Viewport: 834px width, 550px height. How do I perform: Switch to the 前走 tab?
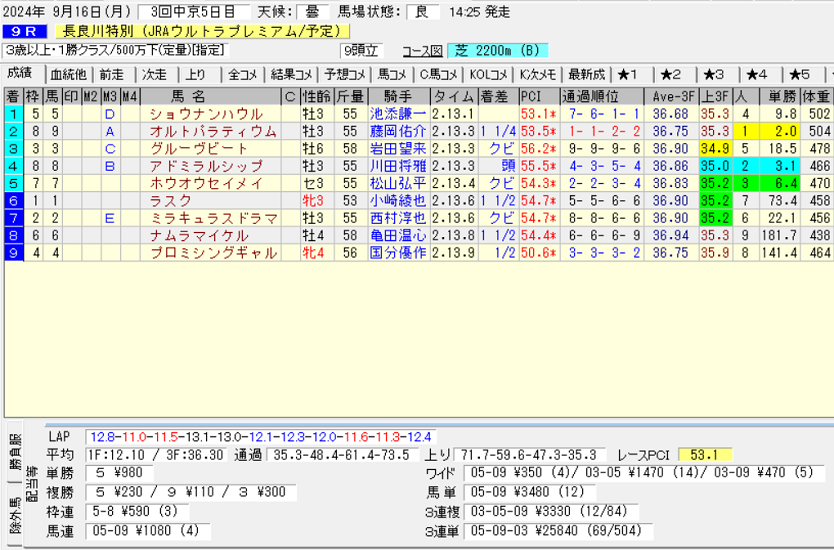click(x=111, y=75)
